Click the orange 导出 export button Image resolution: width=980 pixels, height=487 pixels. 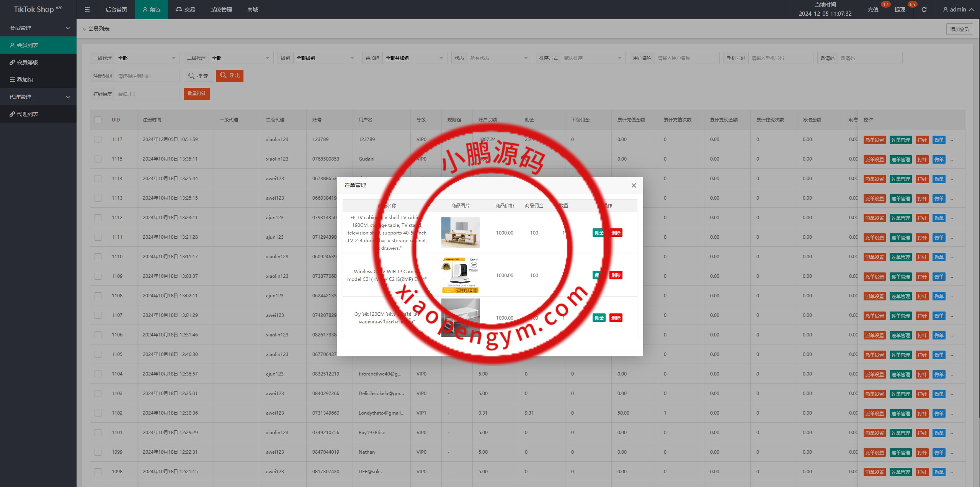coord(230,76)
